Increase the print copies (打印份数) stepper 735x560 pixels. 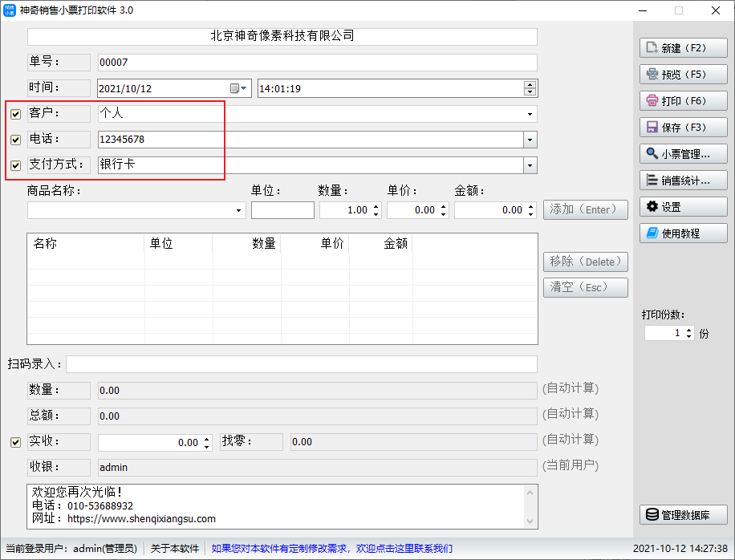(x=688, y=330)
